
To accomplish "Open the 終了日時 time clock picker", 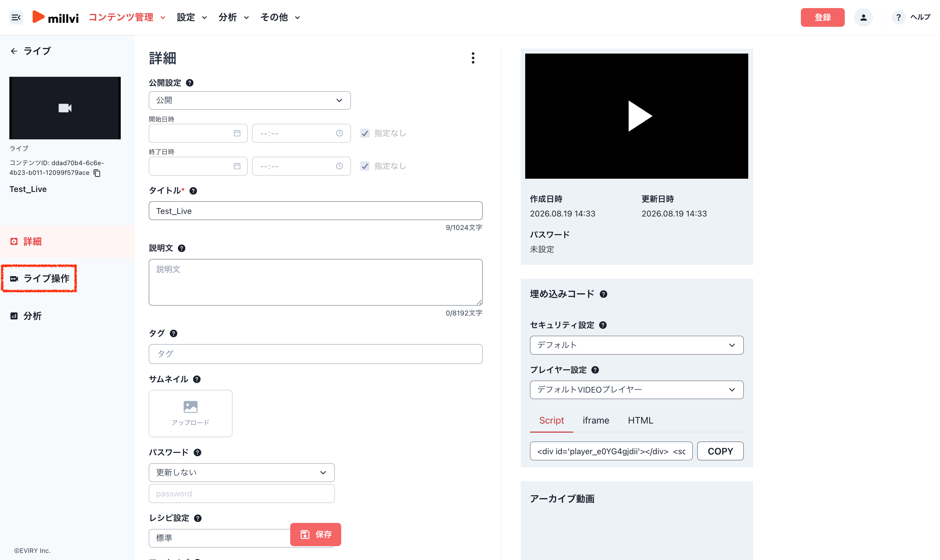I will [x=339, y=166].
